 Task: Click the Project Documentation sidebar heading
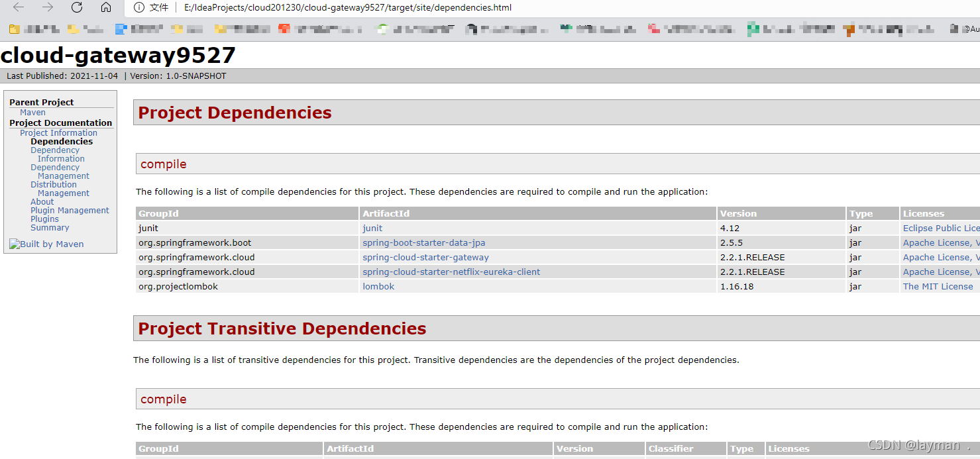[x=61, y=123]
